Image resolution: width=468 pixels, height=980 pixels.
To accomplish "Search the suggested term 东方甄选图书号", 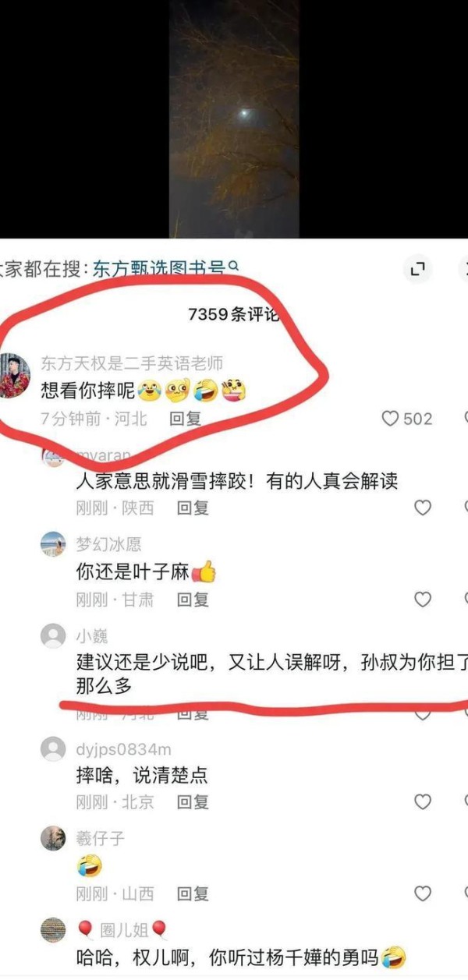I will 159,270.
